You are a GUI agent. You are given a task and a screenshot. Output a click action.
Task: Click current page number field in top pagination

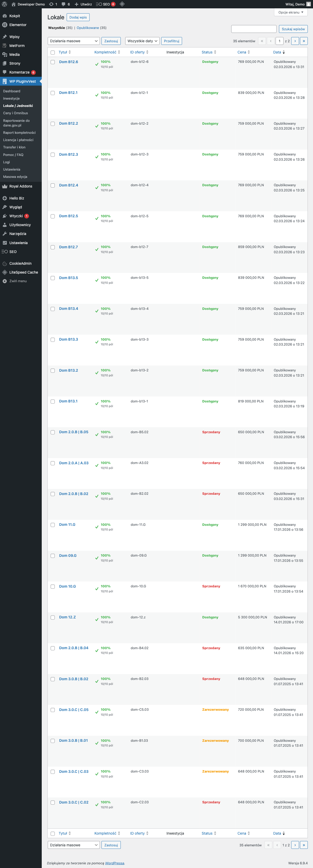279,41
